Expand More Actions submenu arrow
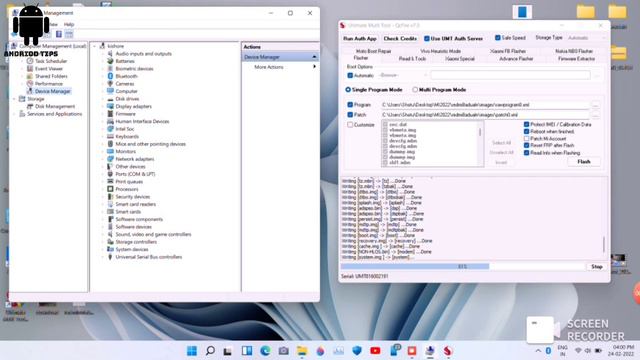 314,67
